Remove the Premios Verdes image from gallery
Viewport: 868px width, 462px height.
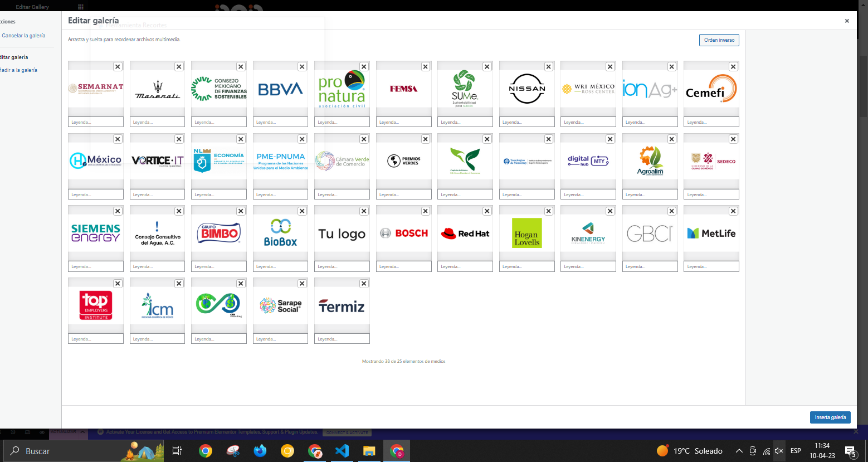pos(425,139)
